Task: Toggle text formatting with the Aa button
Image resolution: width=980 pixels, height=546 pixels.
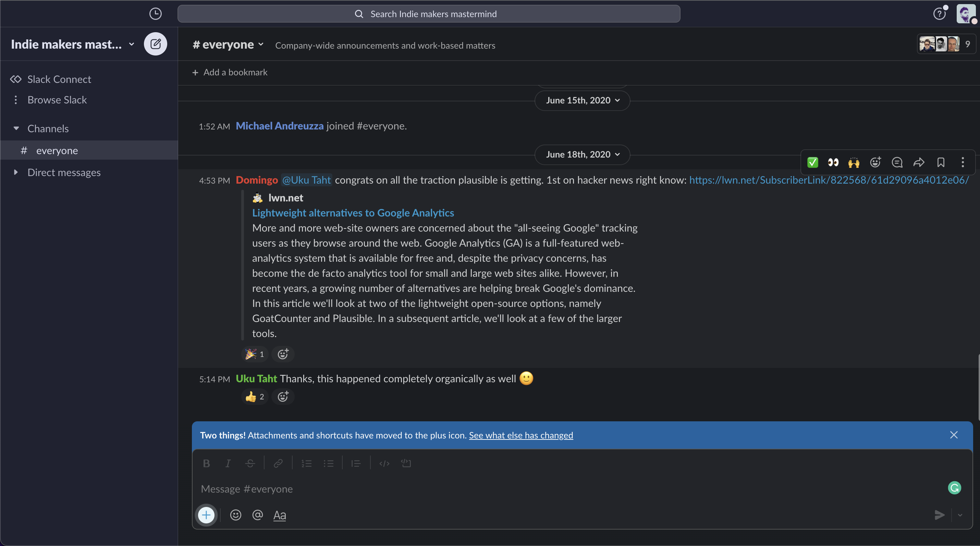Action: tap(280, 515)
